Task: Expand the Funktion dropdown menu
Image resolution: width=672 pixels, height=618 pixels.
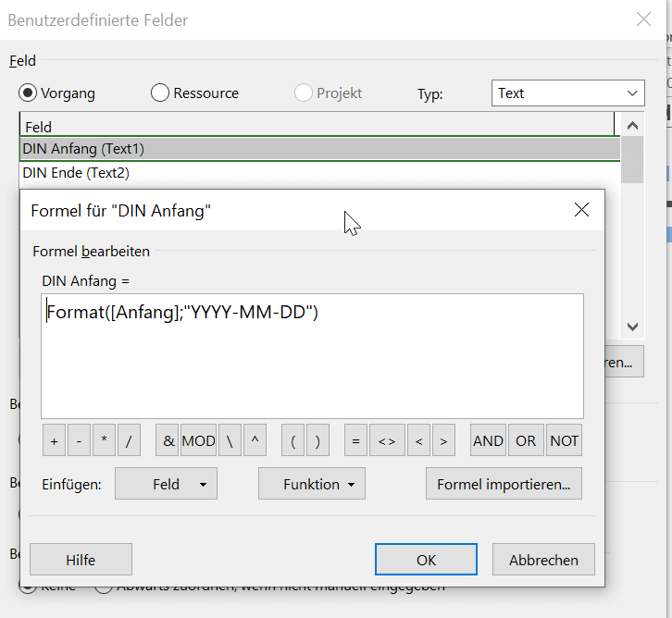Action: [312, 484]
